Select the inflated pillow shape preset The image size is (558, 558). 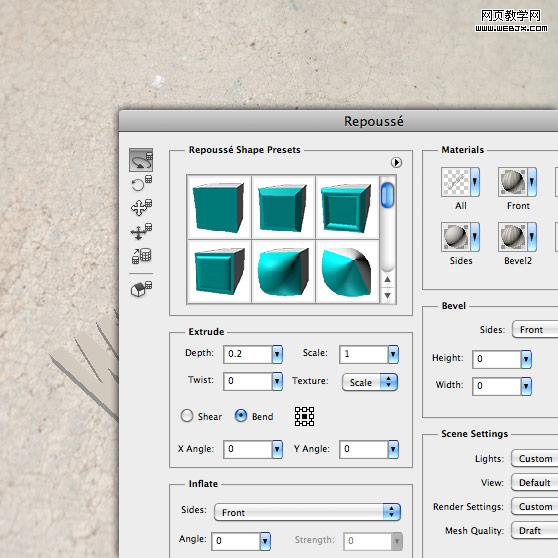(283, 272)
